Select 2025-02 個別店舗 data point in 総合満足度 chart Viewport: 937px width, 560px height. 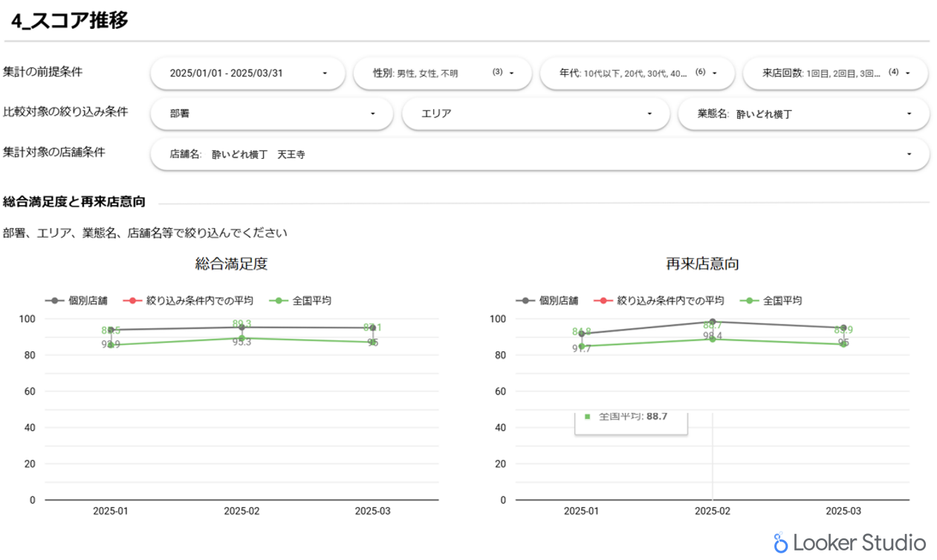coord(242,328)
